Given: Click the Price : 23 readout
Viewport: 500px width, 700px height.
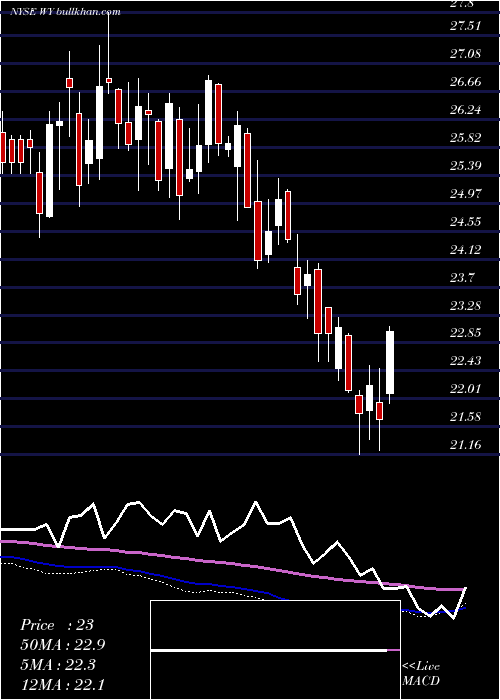Looking at the screenshot, I should point(57,625).
